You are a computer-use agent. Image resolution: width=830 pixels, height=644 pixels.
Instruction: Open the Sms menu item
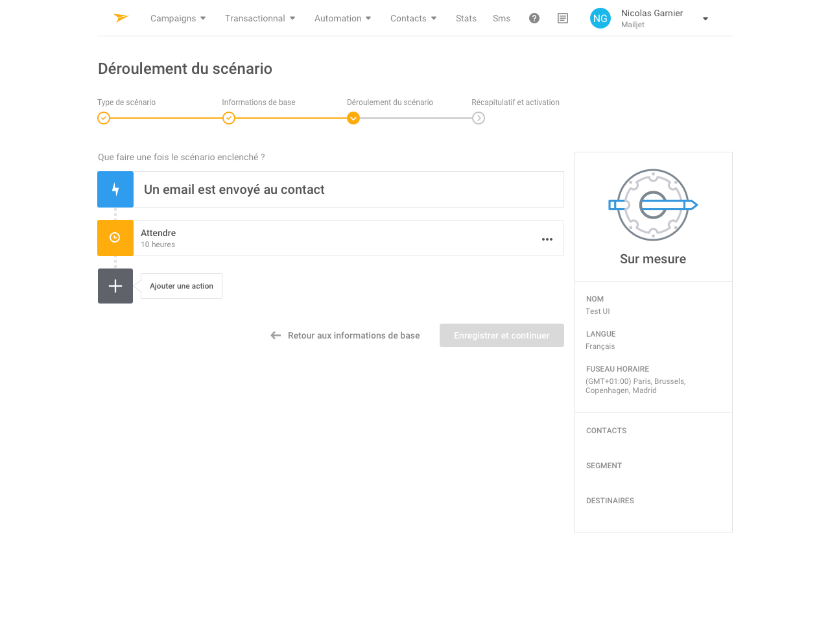pos(501,18)
